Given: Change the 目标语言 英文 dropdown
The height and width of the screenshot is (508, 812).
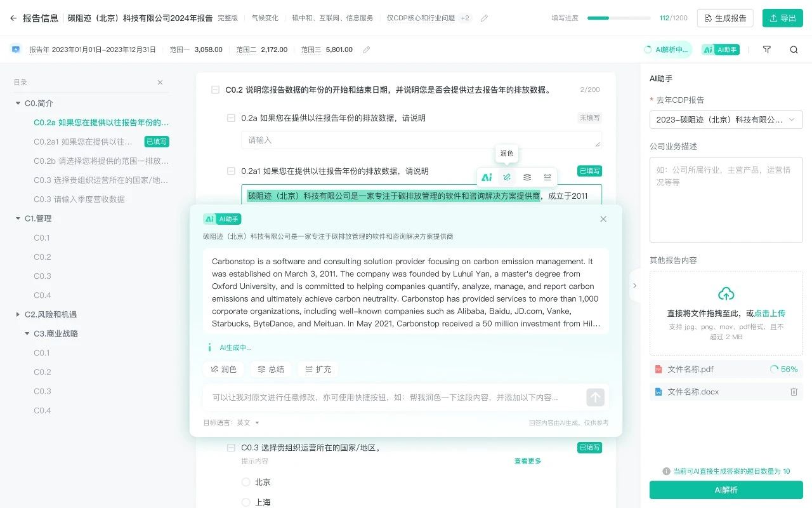Looking at the screenshot, I should (x=248, y=423).
